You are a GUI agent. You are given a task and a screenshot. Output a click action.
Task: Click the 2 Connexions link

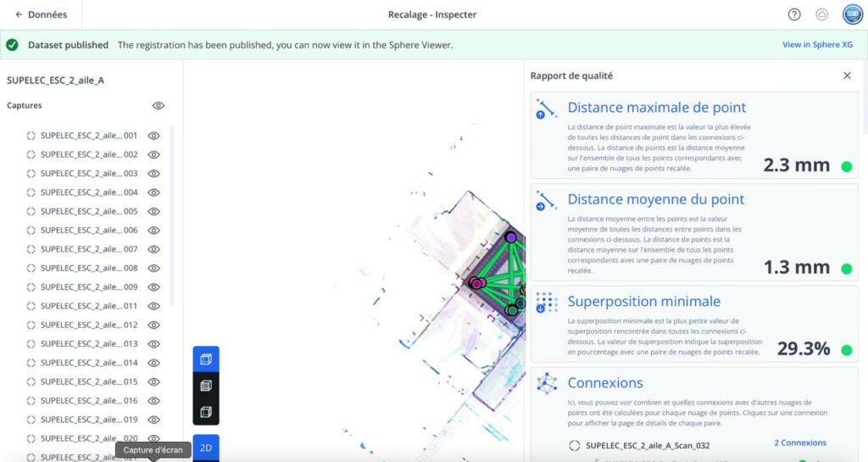pos(800,443)
